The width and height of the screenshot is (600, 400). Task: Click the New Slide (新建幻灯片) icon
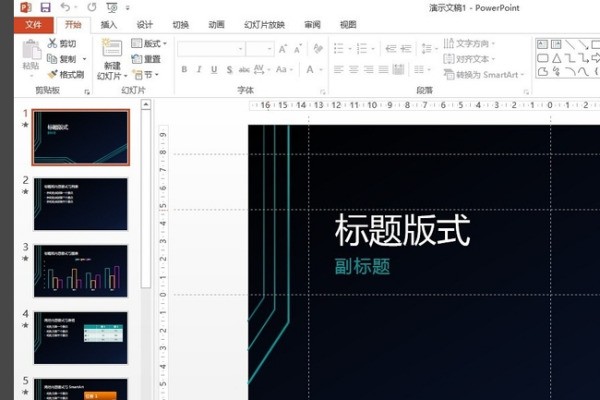tap(112, 48)
